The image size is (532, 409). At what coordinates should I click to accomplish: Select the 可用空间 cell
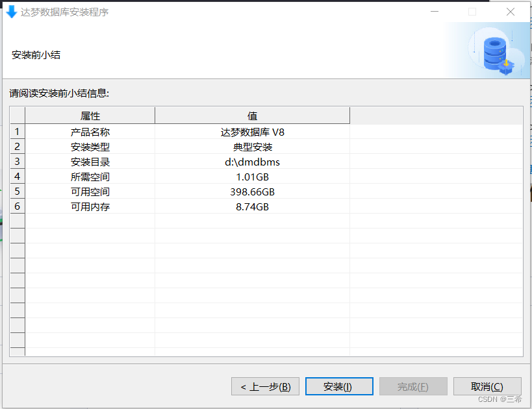(90, 192)
